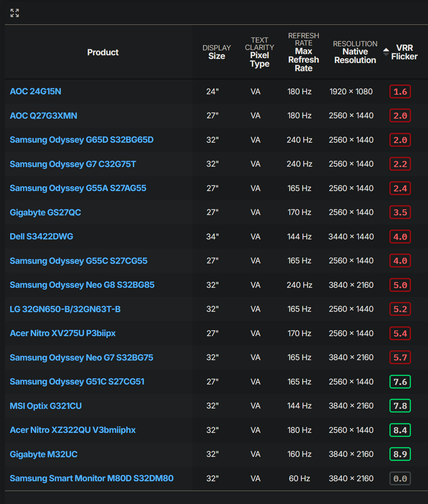Sort by the VRR Flicker column arrows
The image size is (428, 504).
pos(386,52)
